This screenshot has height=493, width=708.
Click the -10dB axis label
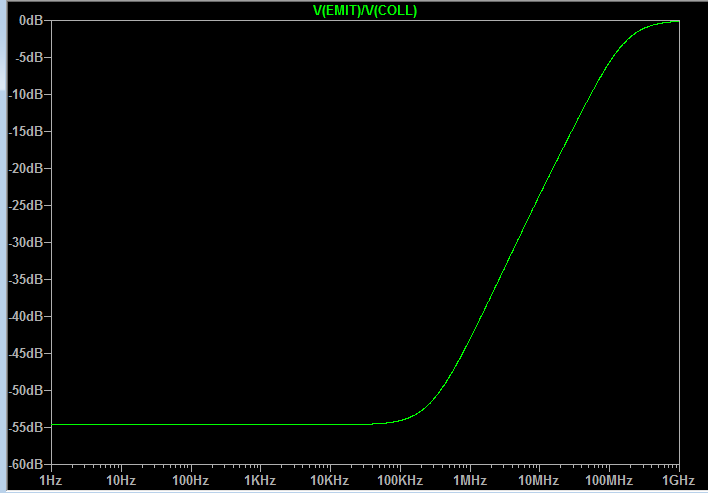pos(26,94)
